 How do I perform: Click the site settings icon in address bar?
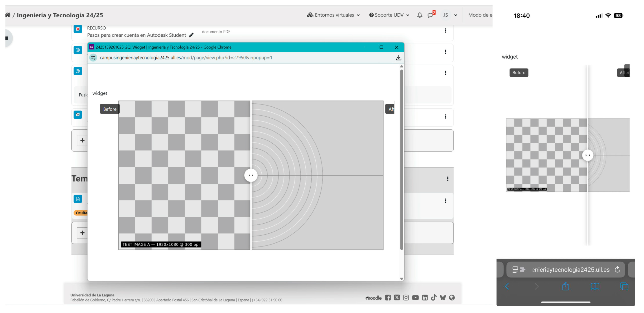point(93,58)
